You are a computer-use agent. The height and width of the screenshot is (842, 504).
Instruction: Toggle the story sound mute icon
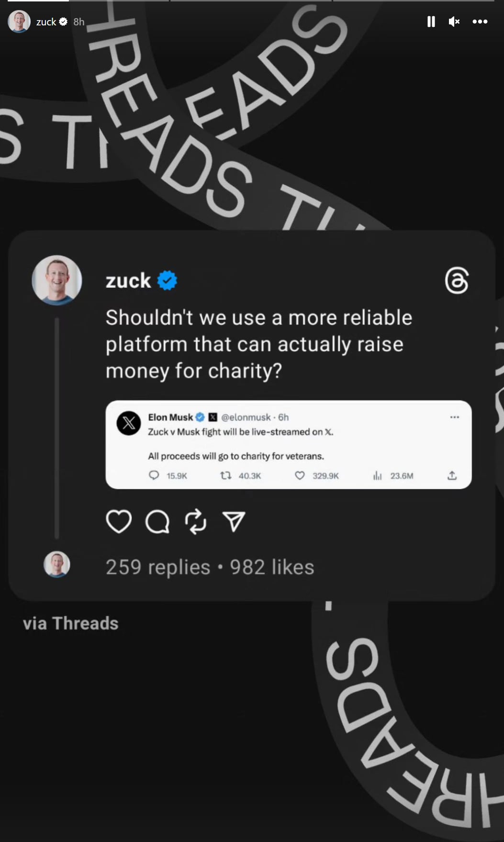coord(454,22)
